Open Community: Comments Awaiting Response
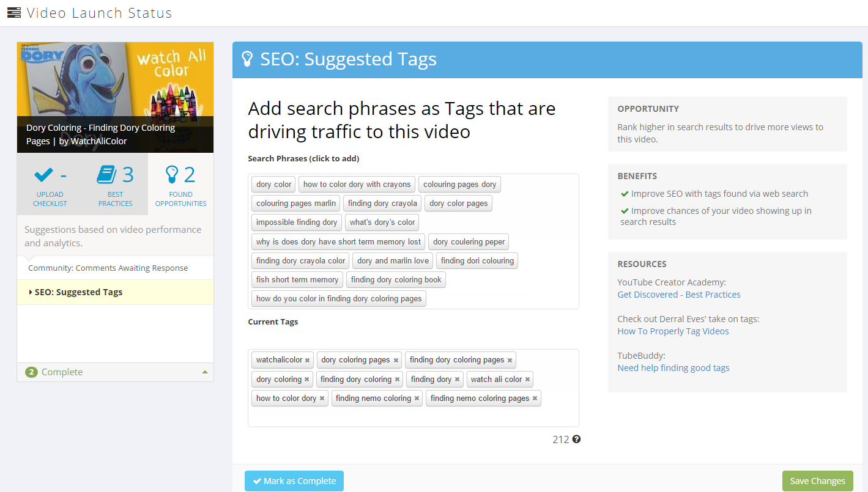The width and height of the screenshot is (868, 492). pos(108,268)
